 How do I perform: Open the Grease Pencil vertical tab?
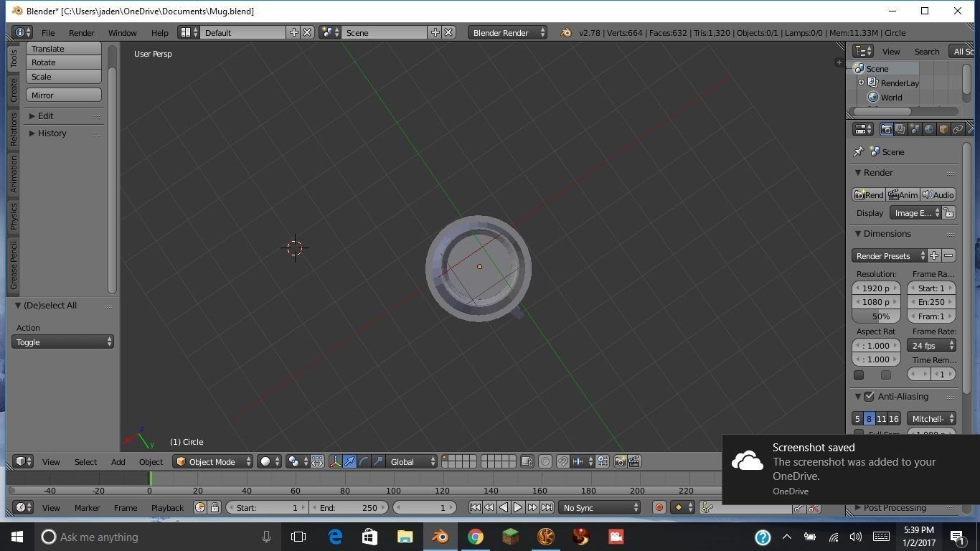pos(13,265)
